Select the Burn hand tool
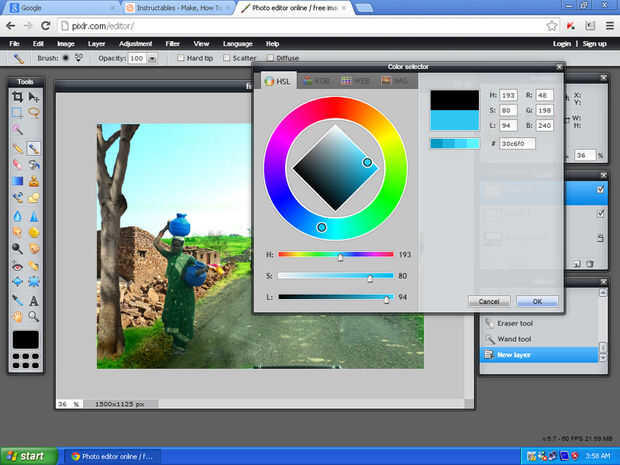This screenshot has height=465, width=620. [x=34, y=249]
